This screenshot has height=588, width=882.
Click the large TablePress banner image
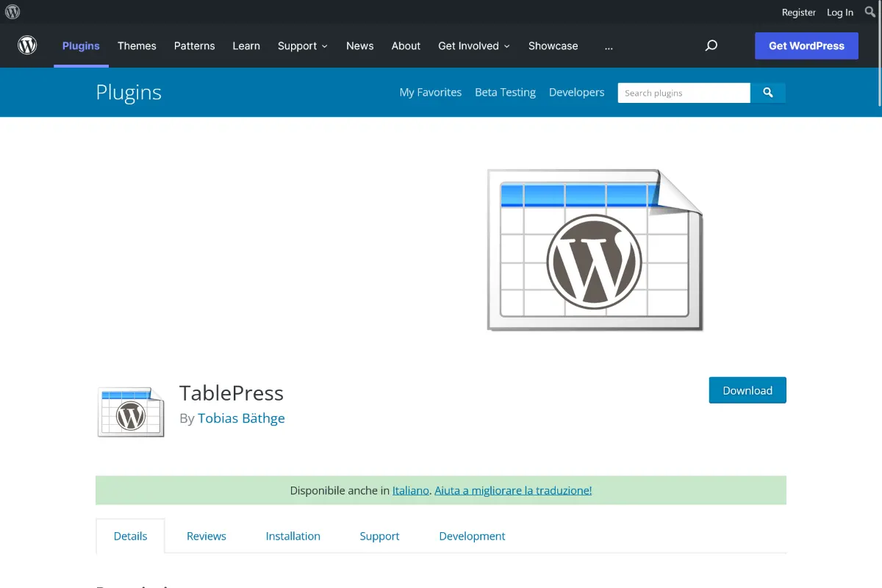click(595, 250)
